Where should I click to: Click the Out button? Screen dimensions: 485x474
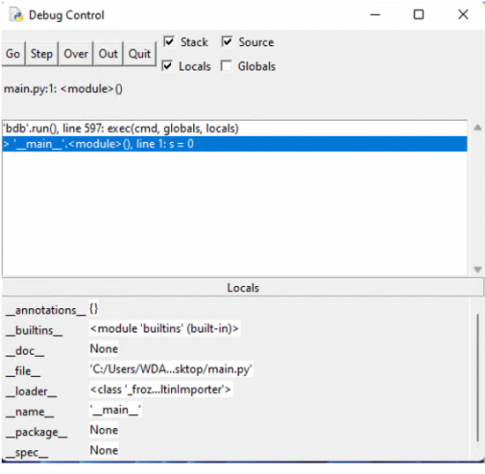pyautogui.click(x=108, y=54)
